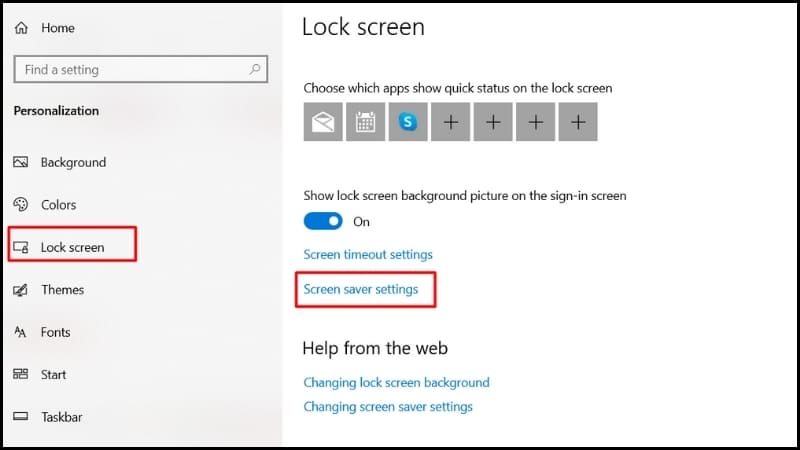Open Changing lock screen background help link
The width and height of the screenshot is (800, 450).
(x=396, y=383)
